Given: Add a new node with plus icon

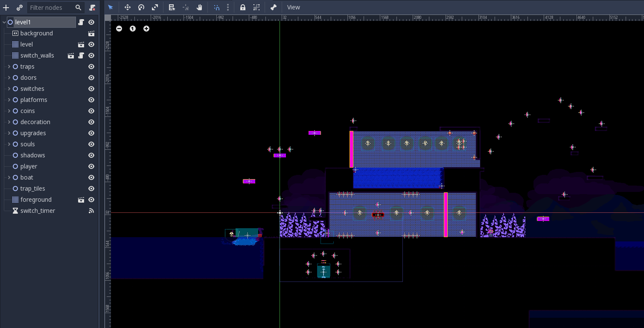Looking at the screenshot, I should click(6, 8).
